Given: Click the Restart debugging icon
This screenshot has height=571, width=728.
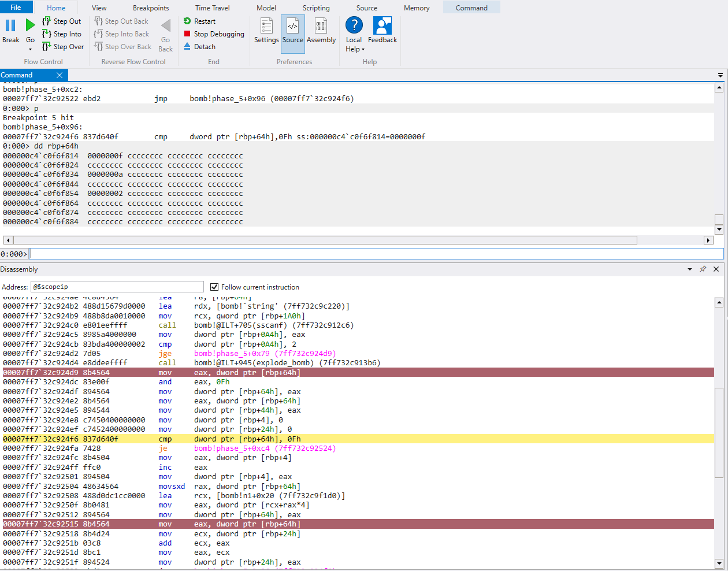Looking at the screenshot, I should tap(187, 21).
